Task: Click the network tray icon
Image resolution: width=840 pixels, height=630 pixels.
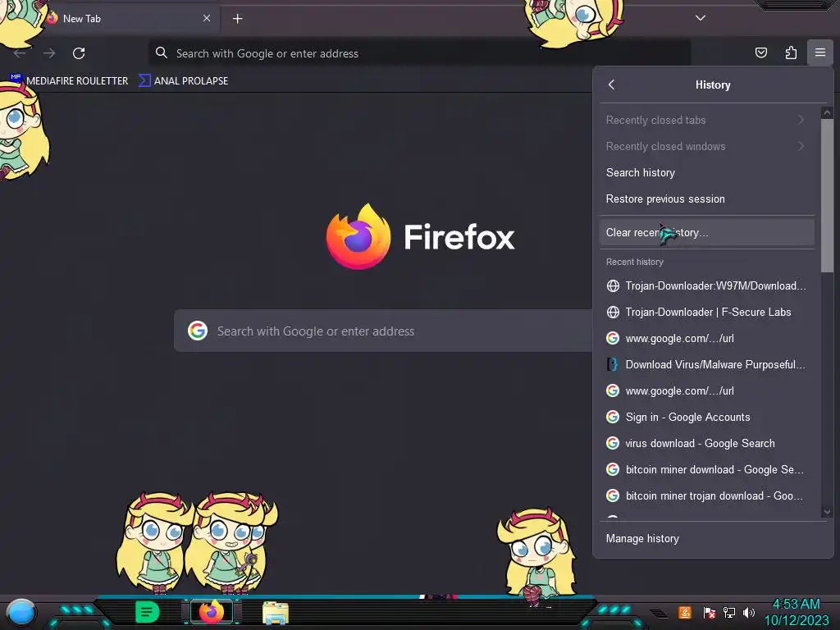Action: pyautogui.click(x=729, y=612)
